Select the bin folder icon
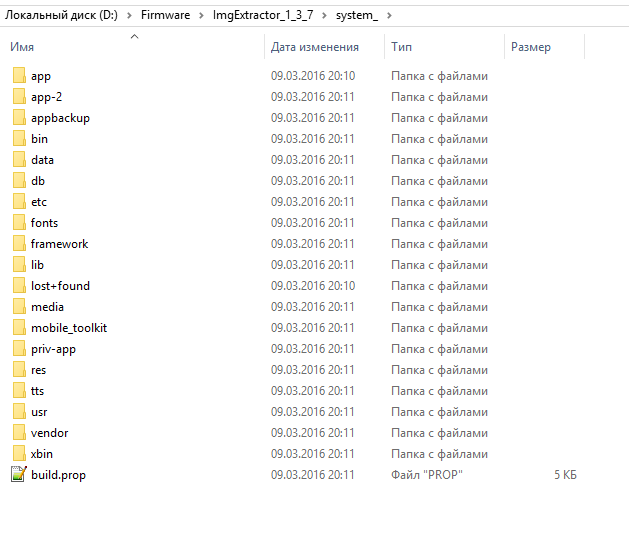Viewport: 629px width, 553px height. (19, 138)
